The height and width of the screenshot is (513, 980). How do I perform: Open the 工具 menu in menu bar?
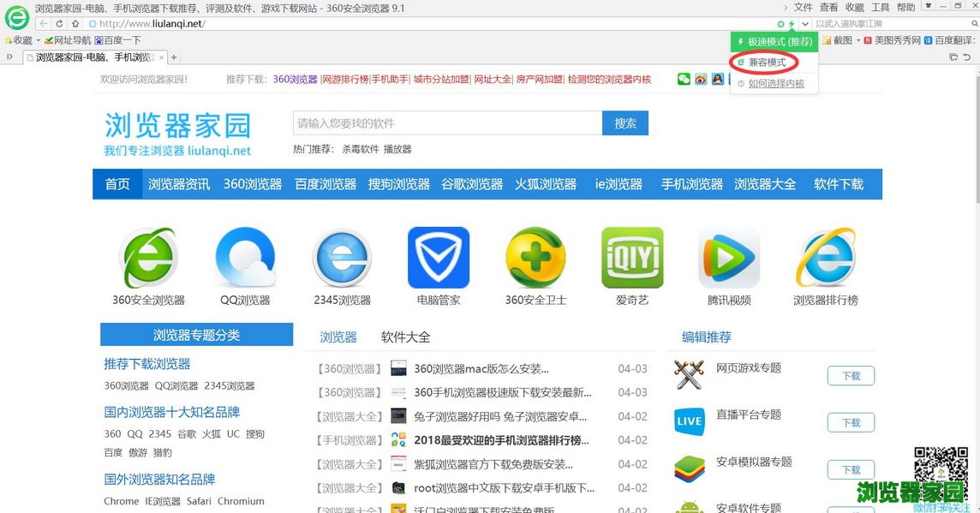click(881, 8)
